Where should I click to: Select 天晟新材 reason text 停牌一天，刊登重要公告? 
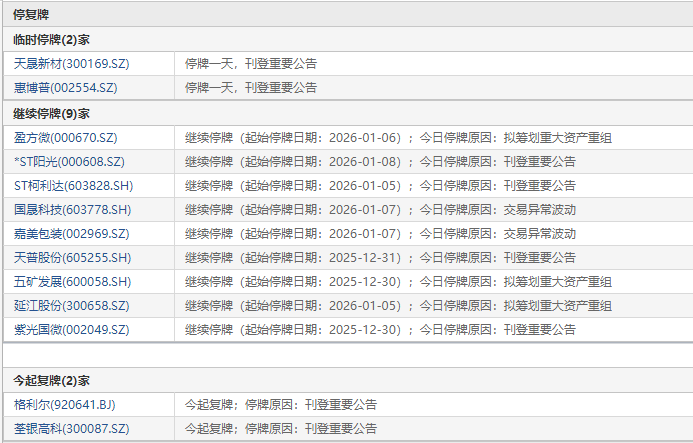pos(251,64)
